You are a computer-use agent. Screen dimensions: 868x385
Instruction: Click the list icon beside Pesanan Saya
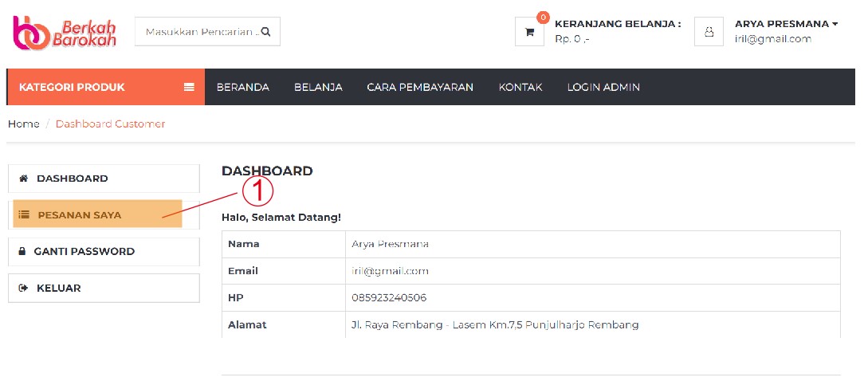[x=24, y=214]
